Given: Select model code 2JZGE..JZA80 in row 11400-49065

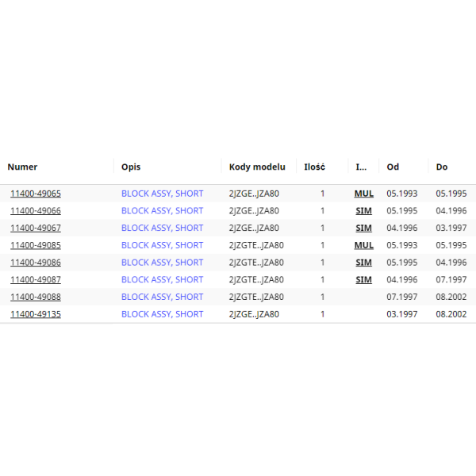Looking at the screenshot, I should (254, 194).
